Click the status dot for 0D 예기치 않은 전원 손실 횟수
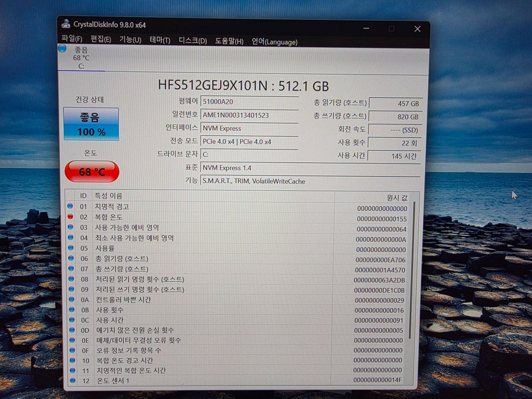This screenshot has width=532, height=399. 72,330
